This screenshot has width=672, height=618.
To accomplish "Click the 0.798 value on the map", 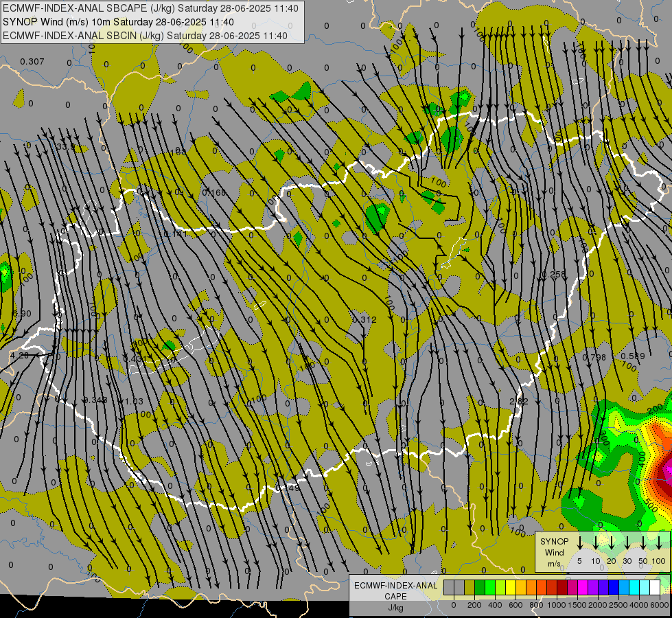I will (x=594, y=357).
